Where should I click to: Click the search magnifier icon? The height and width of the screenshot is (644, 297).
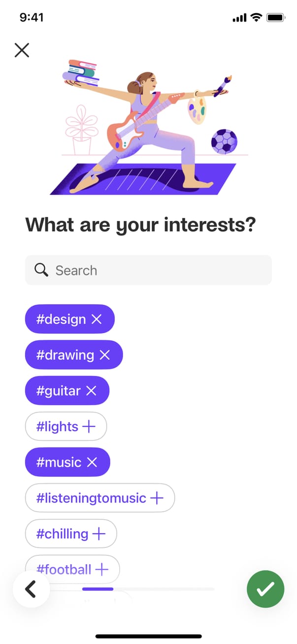tap(41, 270)
